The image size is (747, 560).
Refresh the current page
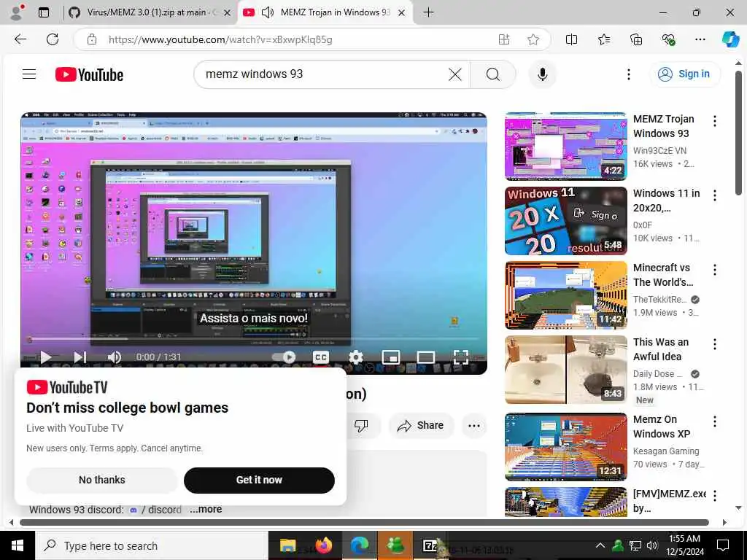(x=53, y=39)
